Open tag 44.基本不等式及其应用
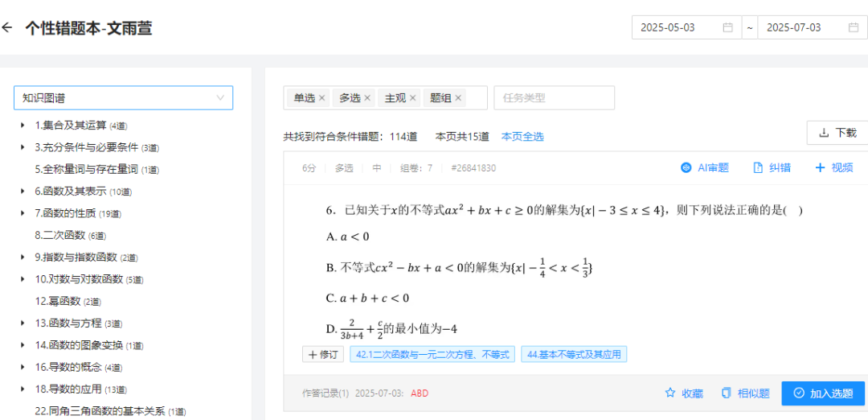868x420 pixels. (574, 354)
